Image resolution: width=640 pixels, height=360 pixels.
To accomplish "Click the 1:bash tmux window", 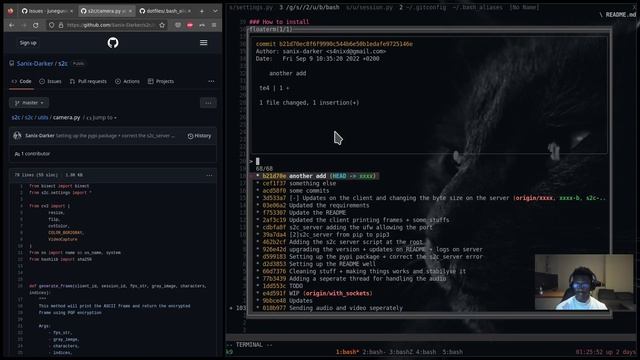I will 347,352.
